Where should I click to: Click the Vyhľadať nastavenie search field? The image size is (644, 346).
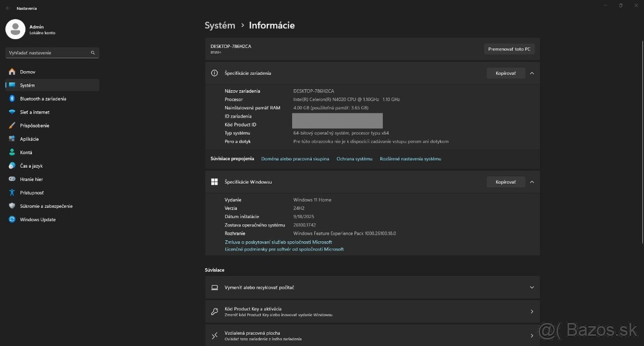48,53
